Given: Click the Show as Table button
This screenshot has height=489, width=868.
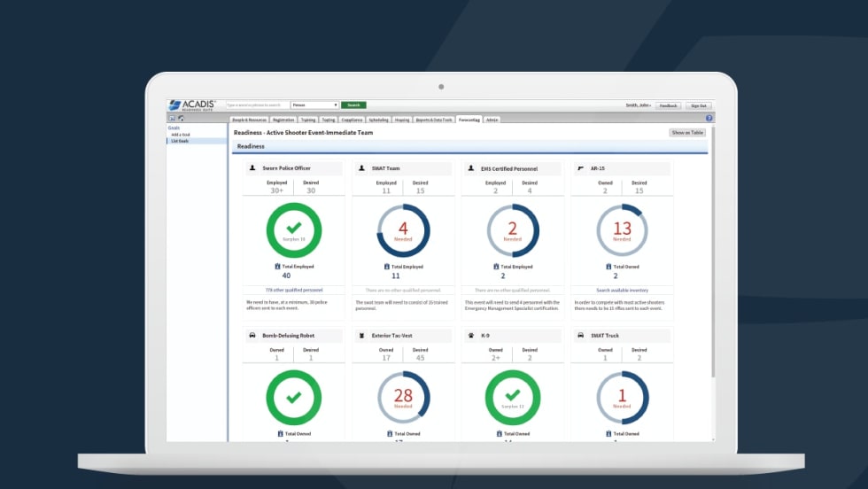Looking at the screenshot, I should point(687,132).
